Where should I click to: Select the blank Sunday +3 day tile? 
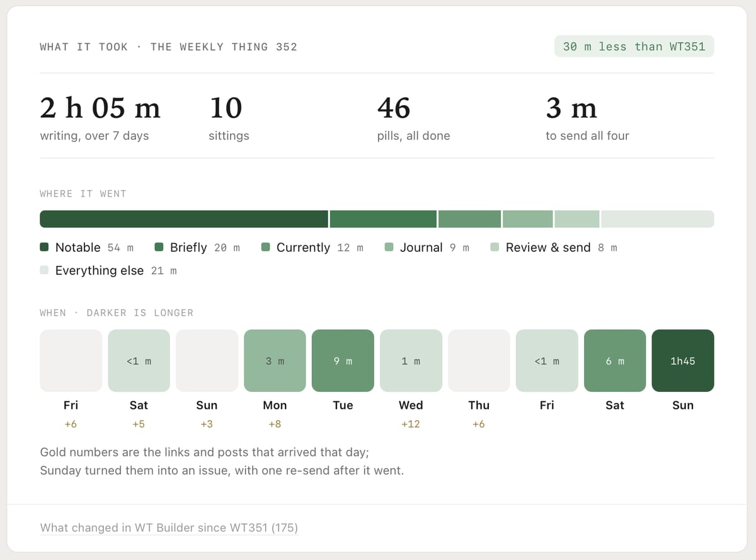pyautogui.click(x=207, y=361)
